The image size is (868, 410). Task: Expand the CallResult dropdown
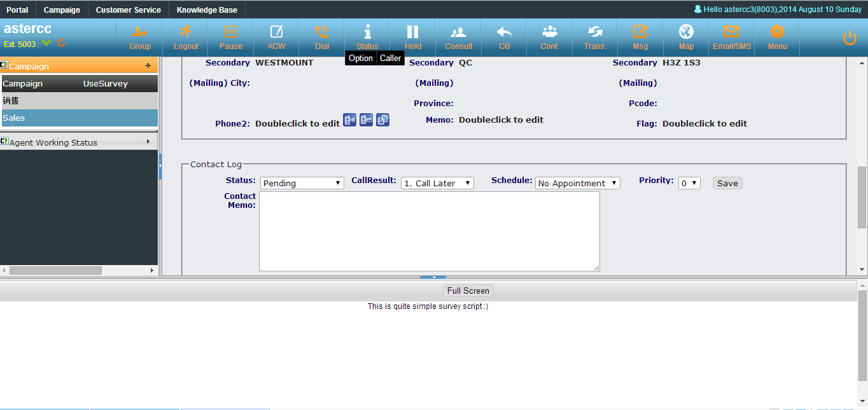click(437, 183)
